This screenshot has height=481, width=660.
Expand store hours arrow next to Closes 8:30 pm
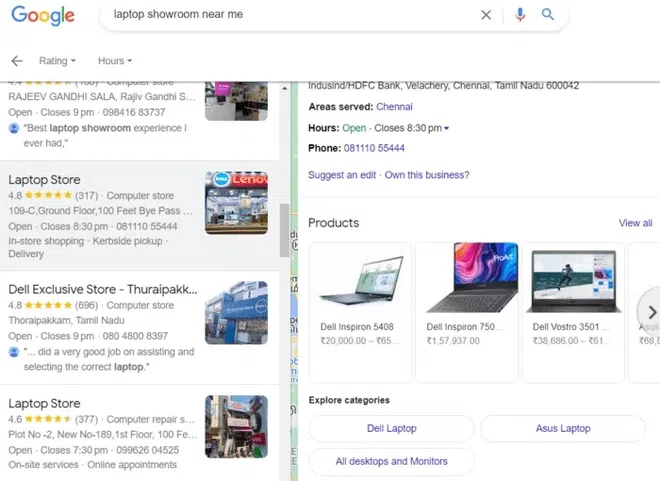point(447,128)
